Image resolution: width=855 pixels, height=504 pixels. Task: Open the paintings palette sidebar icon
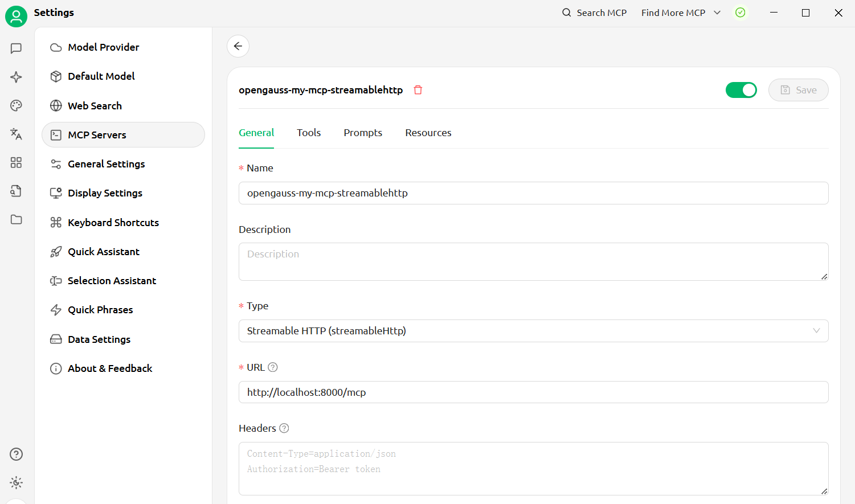[x=16, y=105]
